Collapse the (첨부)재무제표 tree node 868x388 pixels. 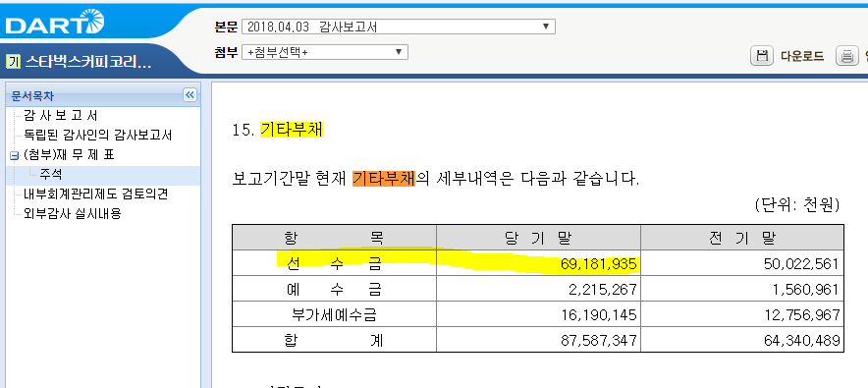pyautogui.click(x=14, y=156)
